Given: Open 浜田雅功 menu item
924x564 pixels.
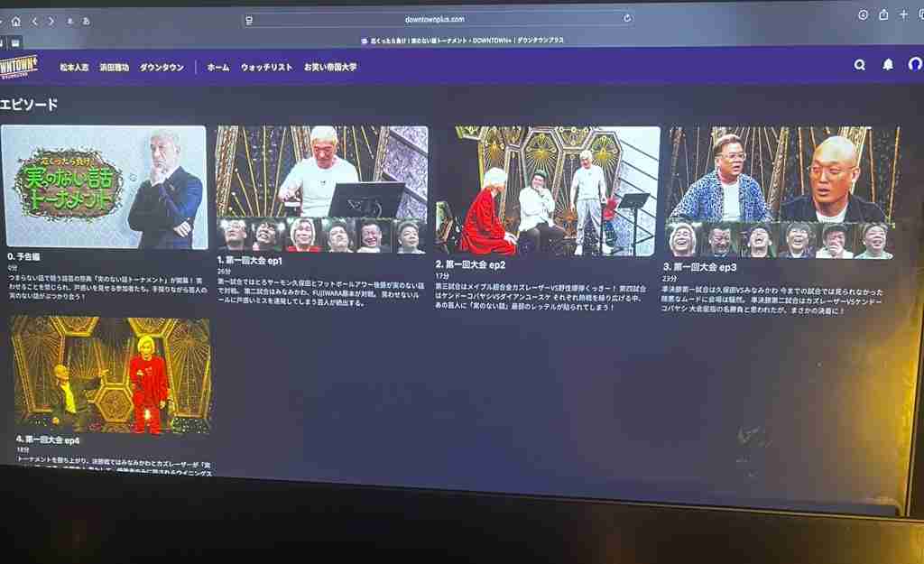Looking at the screenshot, I should (x=114, y=67).
